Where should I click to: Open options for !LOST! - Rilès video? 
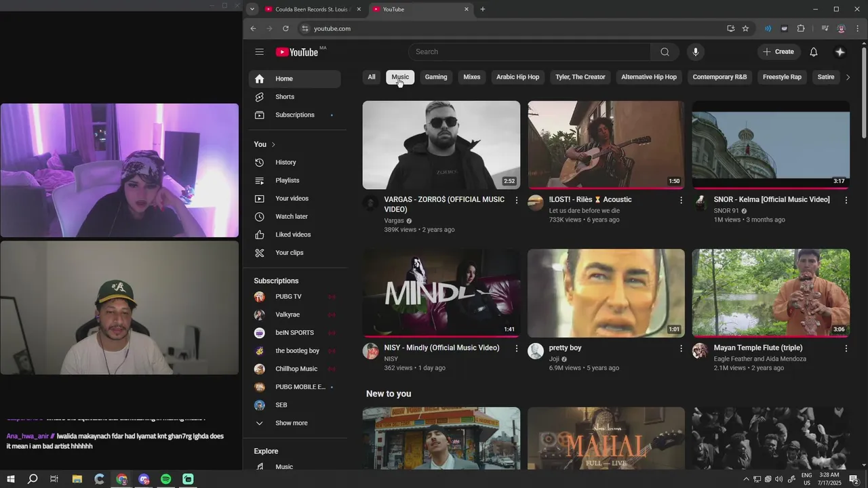click(x=682, y=200)
